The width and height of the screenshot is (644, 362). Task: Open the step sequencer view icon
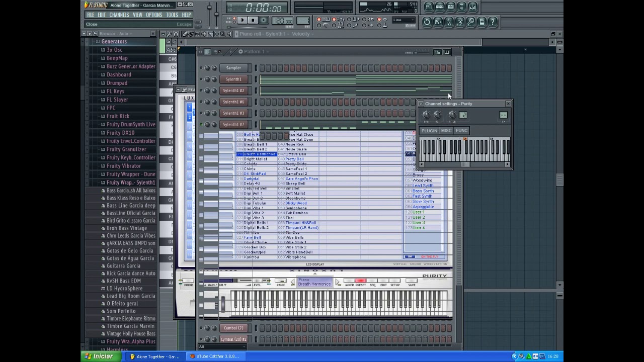pyautogui.click(x=440, y=7)
